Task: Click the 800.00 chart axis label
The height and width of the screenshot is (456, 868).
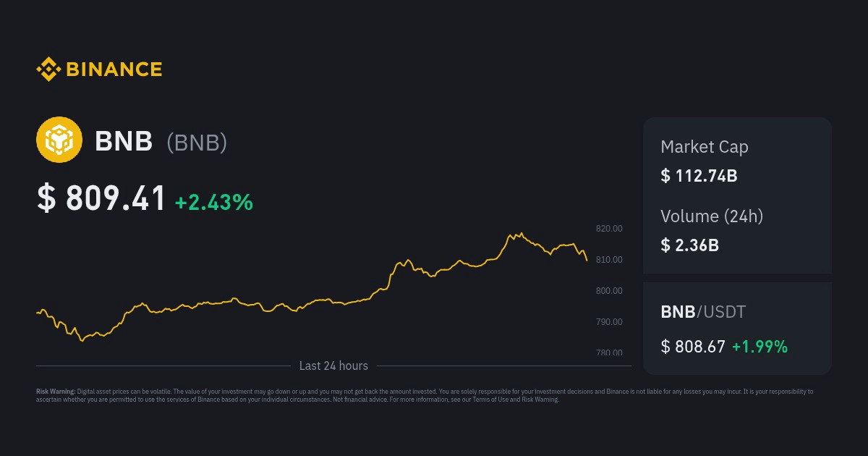Action: [x=609, y=291]
